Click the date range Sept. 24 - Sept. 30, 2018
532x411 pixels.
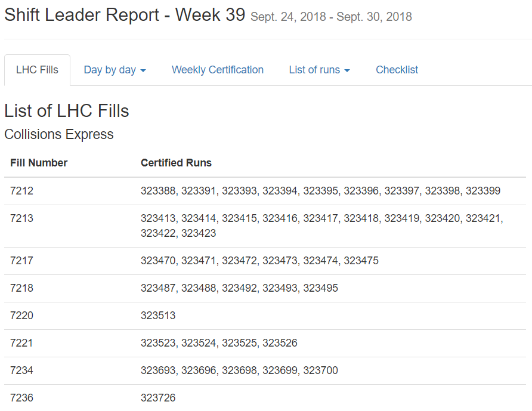point(331,17)
